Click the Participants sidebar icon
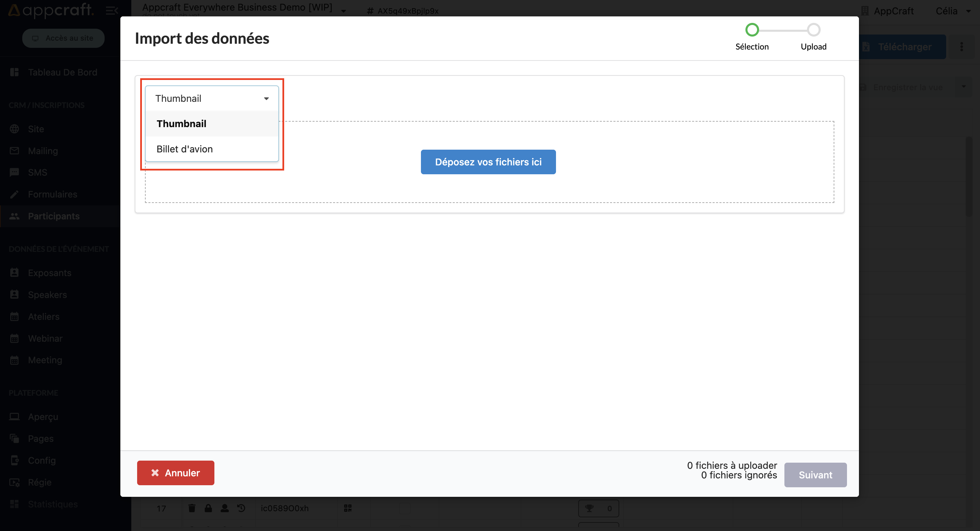980x531 pixels. (x=14, y=215)
